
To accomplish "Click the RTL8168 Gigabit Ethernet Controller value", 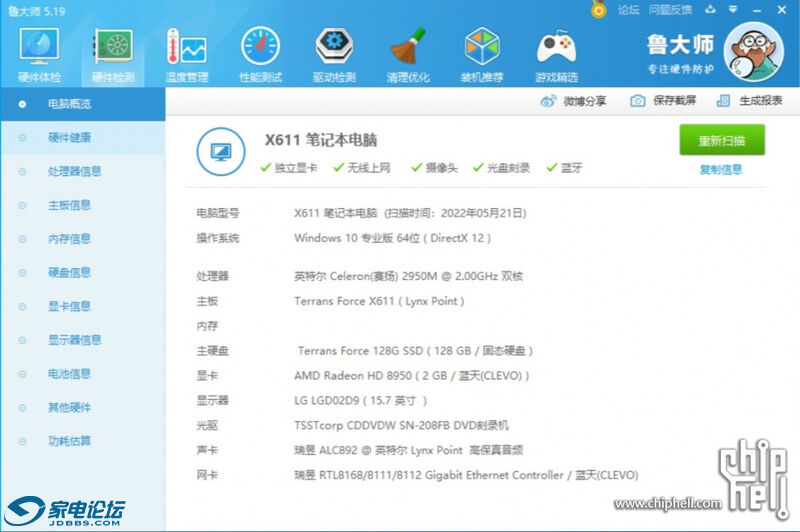I will coord(466,475).
